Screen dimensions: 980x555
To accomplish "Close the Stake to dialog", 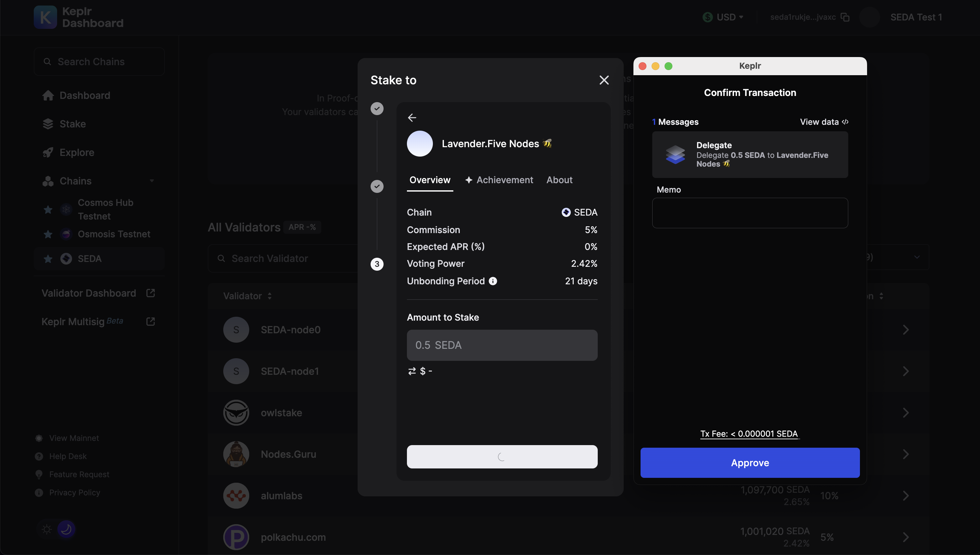I will pyautogui.click(x=604, y=80).
